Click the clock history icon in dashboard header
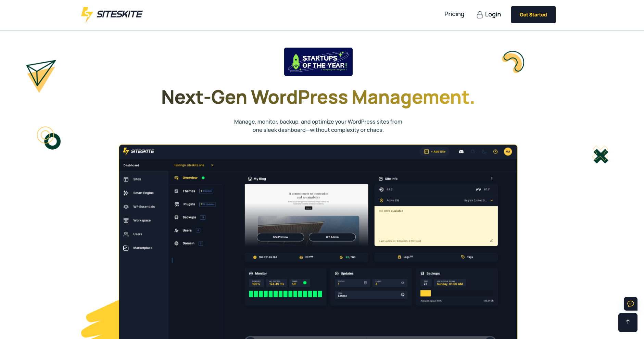This screenshot has height=339, width=644. 495,152
